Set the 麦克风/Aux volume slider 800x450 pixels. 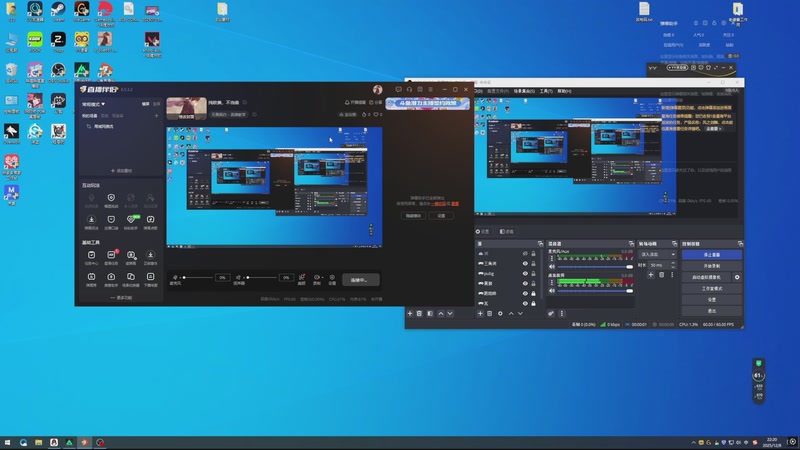tap(594, 267)
